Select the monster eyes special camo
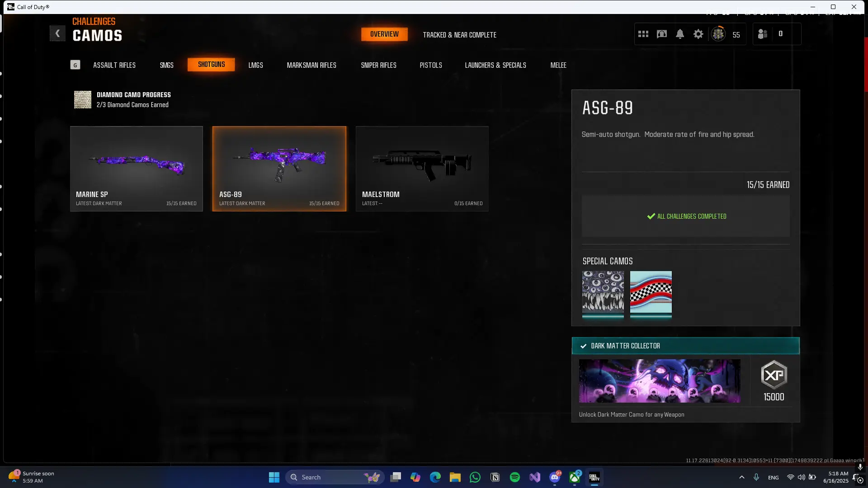 [603, 292]
